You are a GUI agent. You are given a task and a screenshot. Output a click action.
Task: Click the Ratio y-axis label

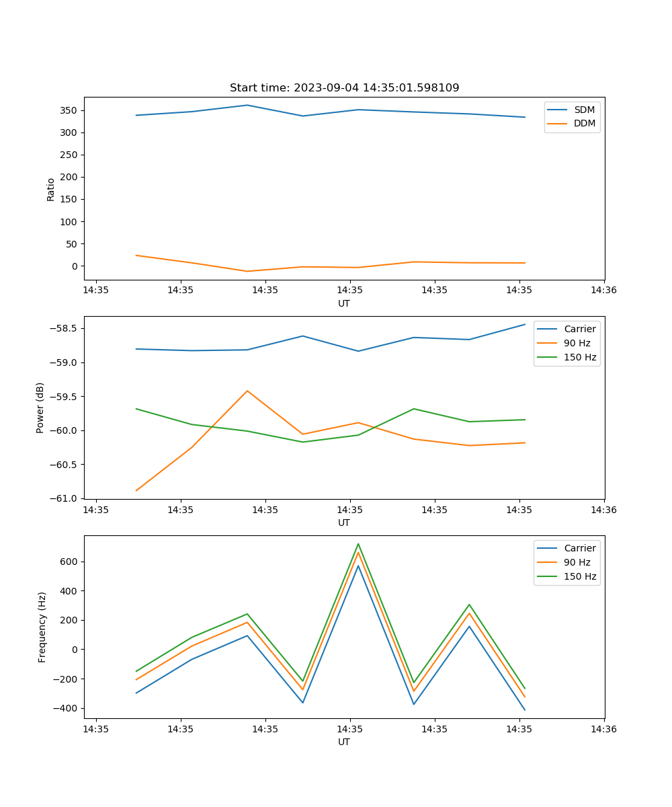pyautogui.click(x=51, y=190)
